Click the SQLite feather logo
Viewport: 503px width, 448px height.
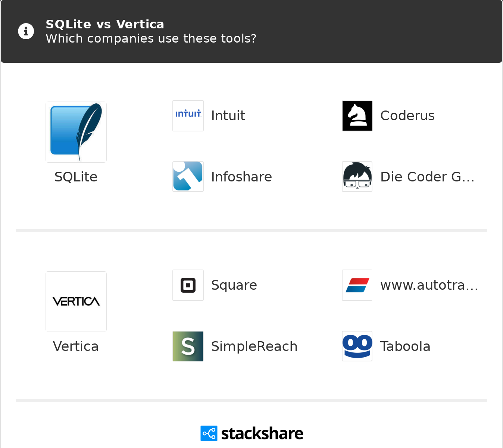click(x=76, y=132)
